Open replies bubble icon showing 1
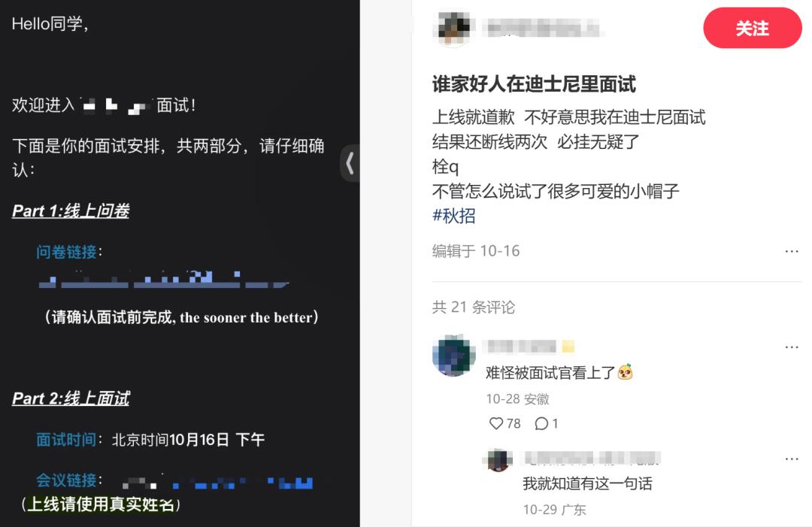This screenshot has height=527, width=812. tap(541, 423)
